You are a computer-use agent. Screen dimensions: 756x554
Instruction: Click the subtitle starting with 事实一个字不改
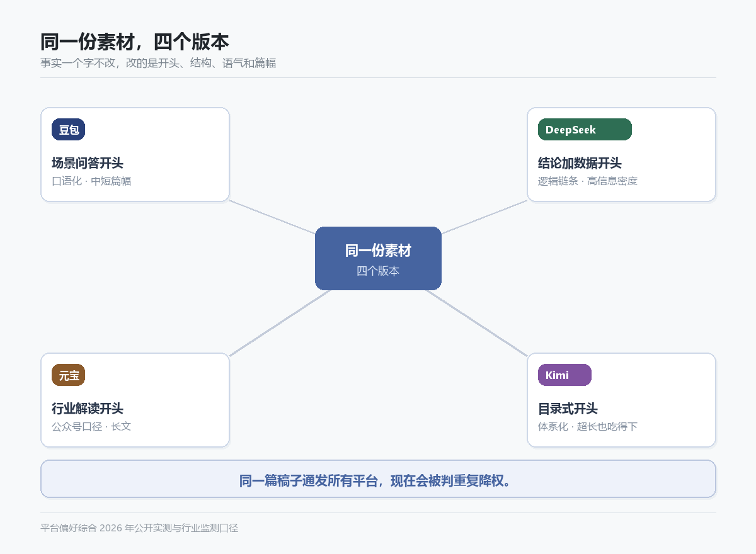158,63
